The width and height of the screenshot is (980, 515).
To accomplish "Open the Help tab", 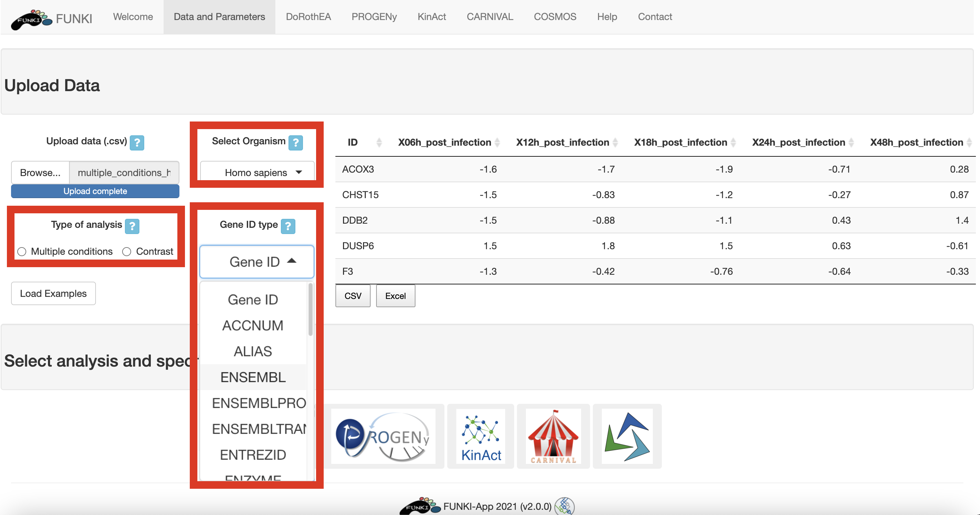I will coord(607,17).
